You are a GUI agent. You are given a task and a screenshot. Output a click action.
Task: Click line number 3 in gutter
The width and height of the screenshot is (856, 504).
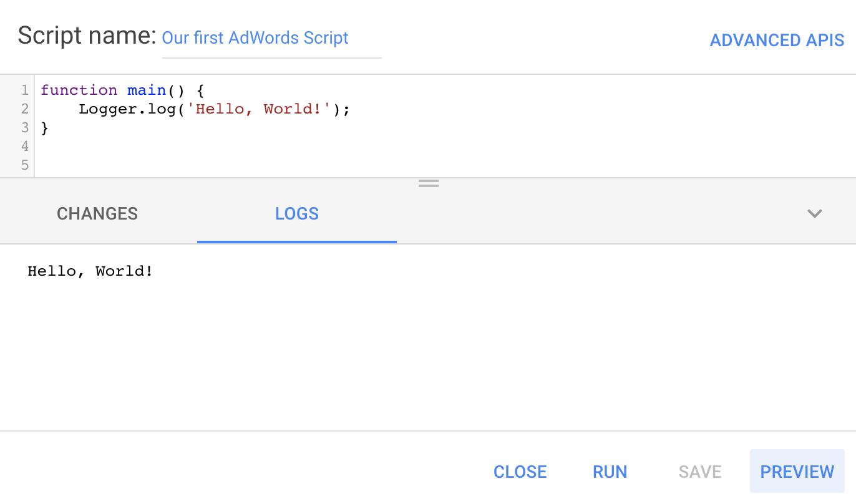(x=25, y=128)
